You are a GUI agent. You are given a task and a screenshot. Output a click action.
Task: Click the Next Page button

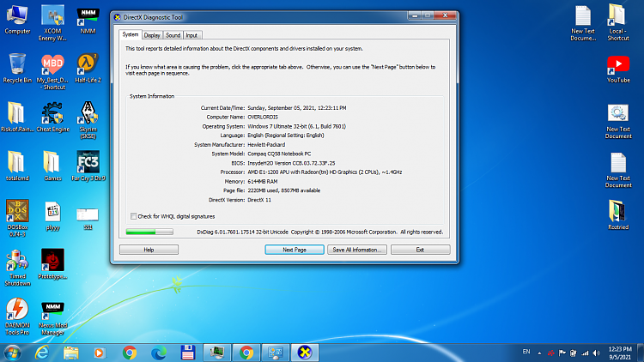click(x=295, y=250)
